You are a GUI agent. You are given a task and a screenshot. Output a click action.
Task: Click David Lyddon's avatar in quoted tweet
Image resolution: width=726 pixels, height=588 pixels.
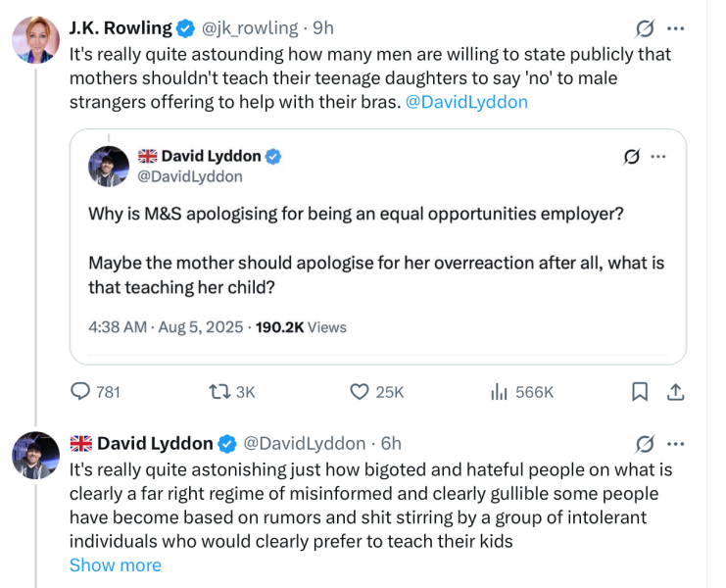(x=109, y=167)
